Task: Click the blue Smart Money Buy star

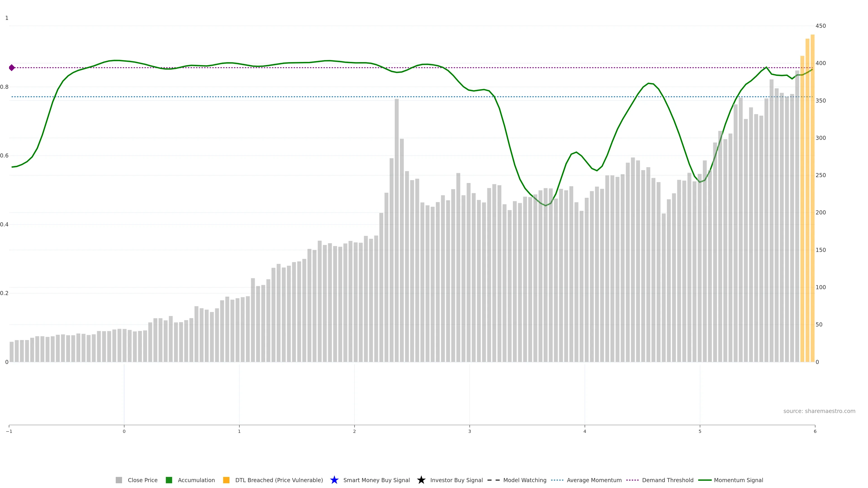Action: click(334, 480)
